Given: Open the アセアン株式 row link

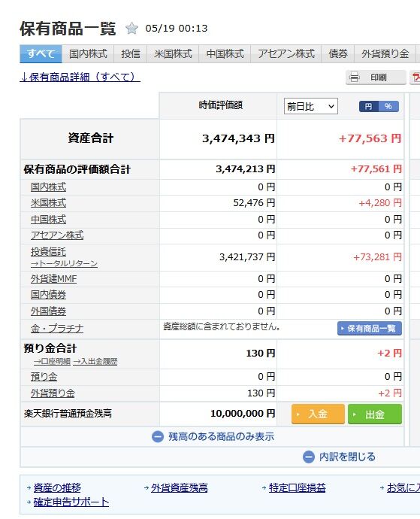Looking at the screenshot, I should coord(57,235).
